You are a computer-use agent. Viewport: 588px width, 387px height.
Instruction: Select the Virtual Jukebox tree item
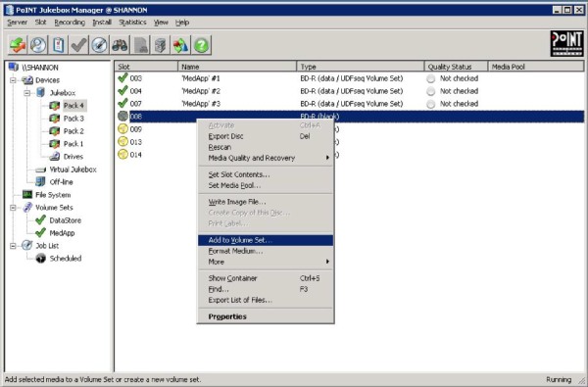click(73, 169)
